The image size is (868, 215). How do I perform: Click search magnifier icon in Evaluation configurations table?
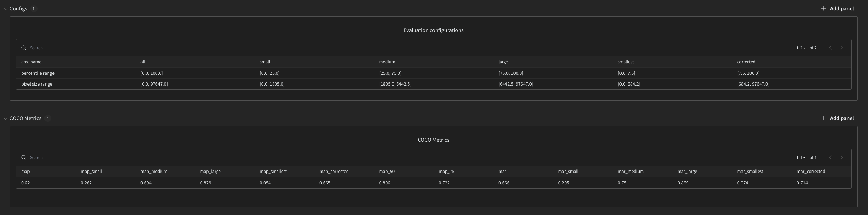pos(24,48)
